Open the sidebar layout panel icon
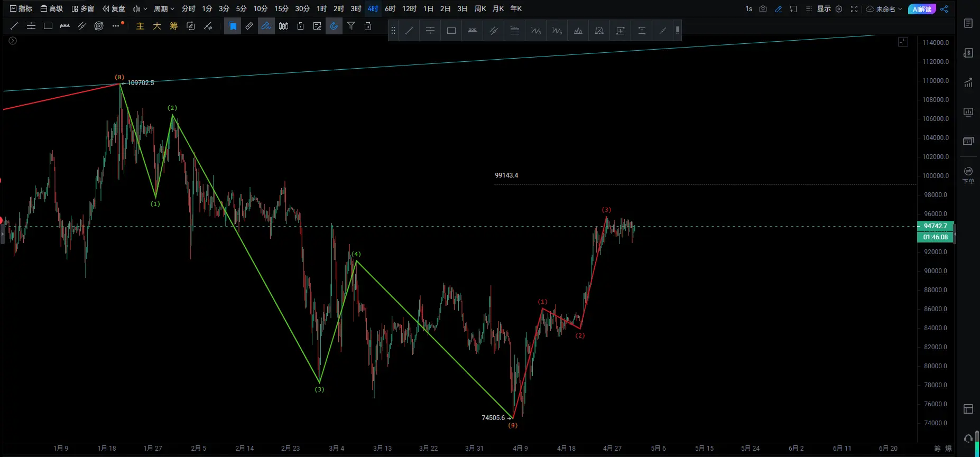Image resolution: width=980 pixels, height=457 pixels. [968, 409]
